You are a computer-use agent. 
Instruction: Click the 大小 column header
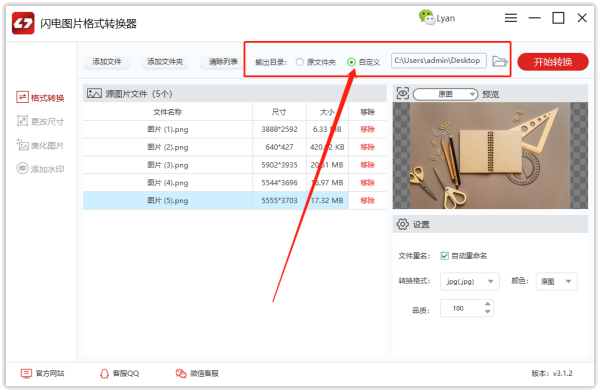pyautogui.click(x=327, y=112)
